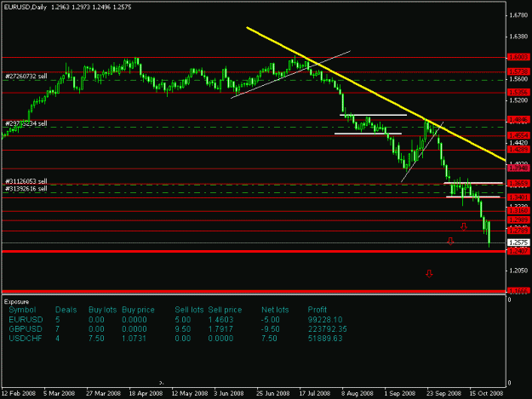Click the 1.2050 price scale value

tap(518, 271)
